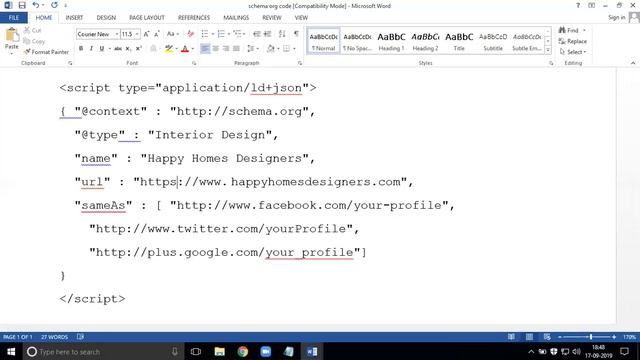Activate the Format Painter brush
Screen dimensions: 640x360
pos(46,52)
